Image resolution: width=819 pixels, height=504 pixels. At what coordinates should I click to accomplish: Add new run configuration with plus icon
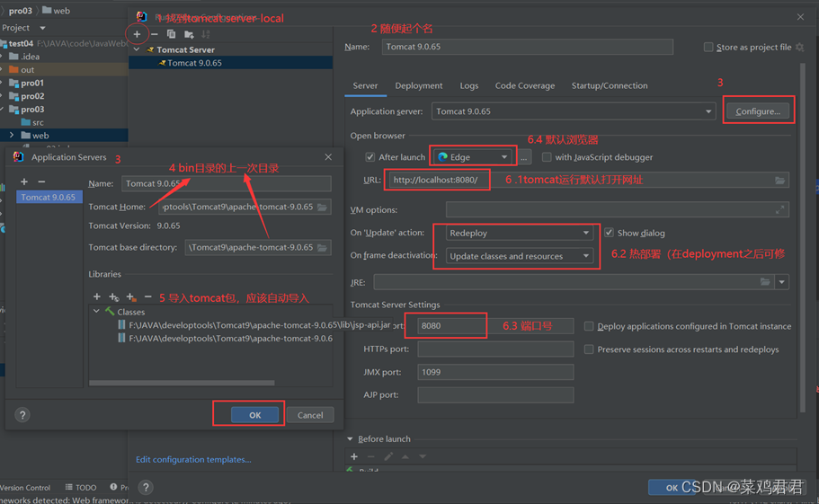click(x=137, y=34)
